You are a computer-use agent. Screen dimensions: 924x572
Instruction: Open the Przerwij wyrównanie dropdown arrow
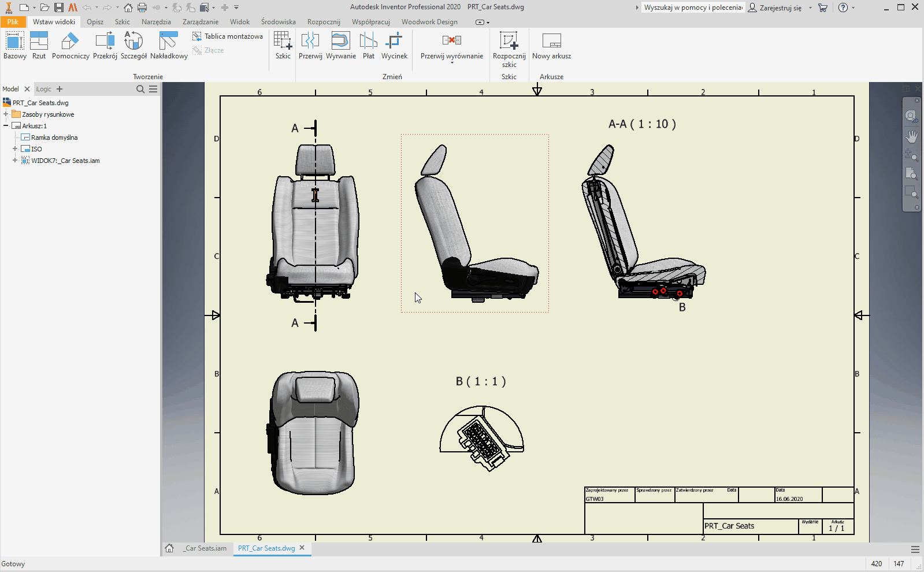(452, 62)
